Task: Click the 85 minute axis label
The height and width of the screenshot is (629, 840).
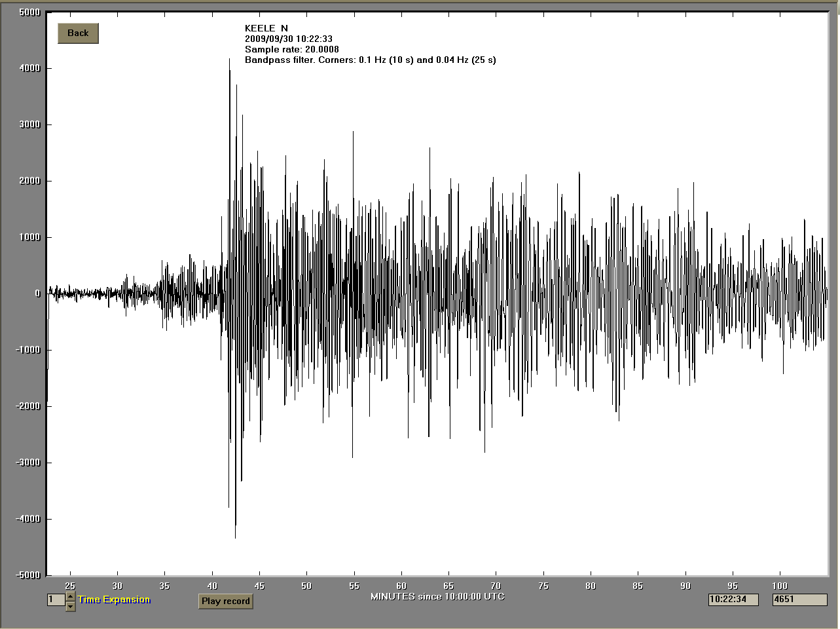Action: tap(638, 586)
